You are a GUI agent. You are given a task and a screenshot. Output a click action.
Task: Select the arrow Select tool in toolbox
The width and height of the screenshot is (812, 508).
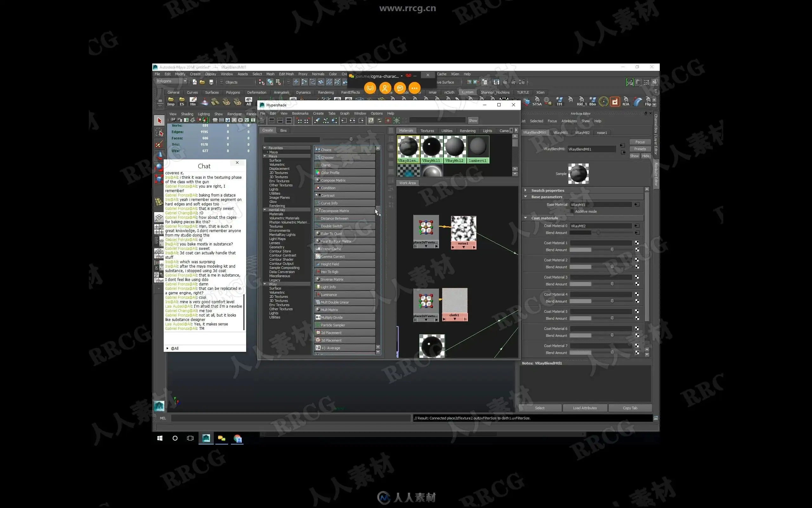[x=159, y=121]
